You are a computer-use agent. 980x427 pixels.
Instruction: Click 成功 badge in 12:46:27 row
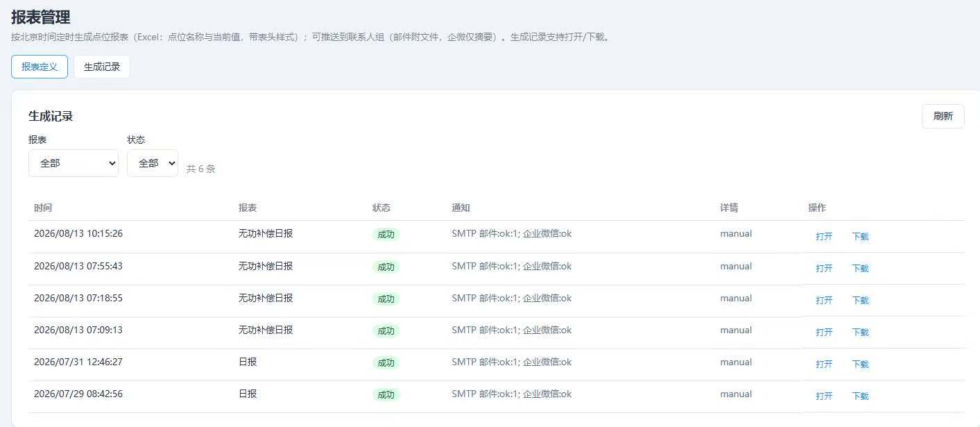[x=386, y=362]
